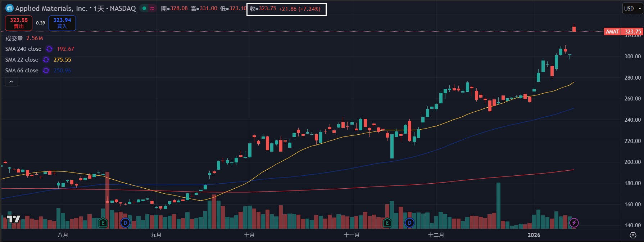644x242 pixels.
Task: Toggle the pink approximate data indicator
Action: [153, 8]
